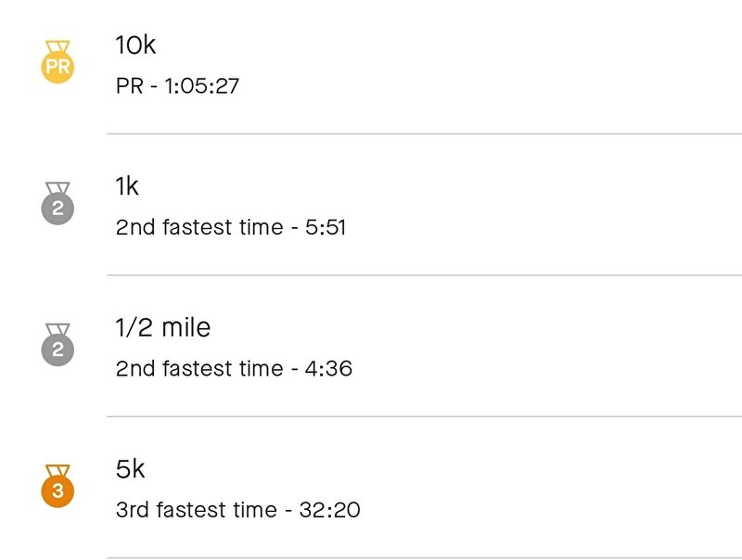Select the 1/2 mile heading

(x=163, y=327)
